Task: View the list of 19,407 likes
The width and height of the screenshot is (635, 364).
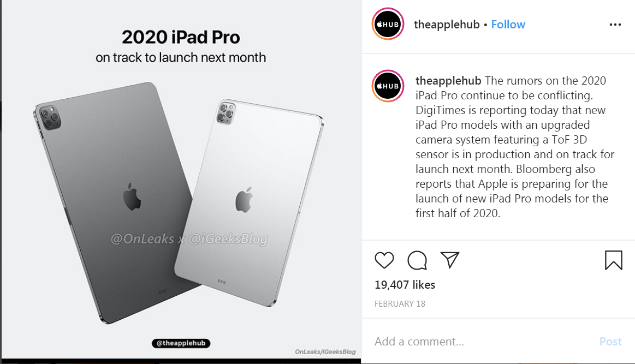Action: 405,285
